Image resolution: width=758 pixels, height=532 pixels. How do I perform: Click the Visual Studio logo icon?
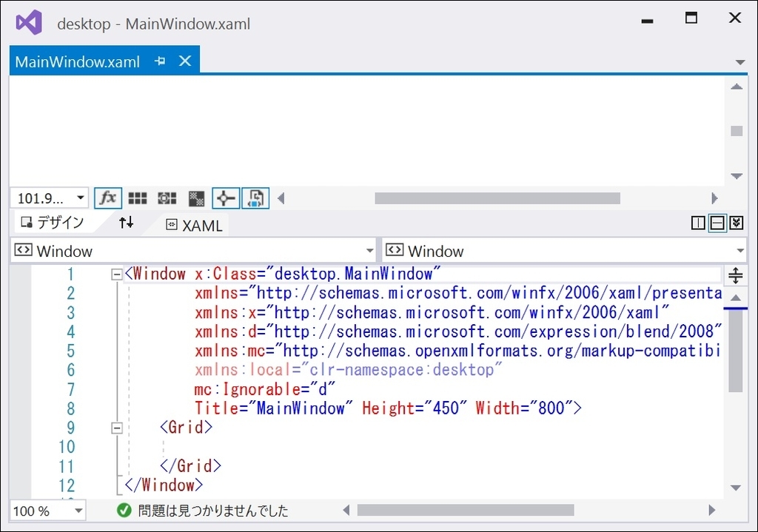pyautogui.click(x=29, y=23)
